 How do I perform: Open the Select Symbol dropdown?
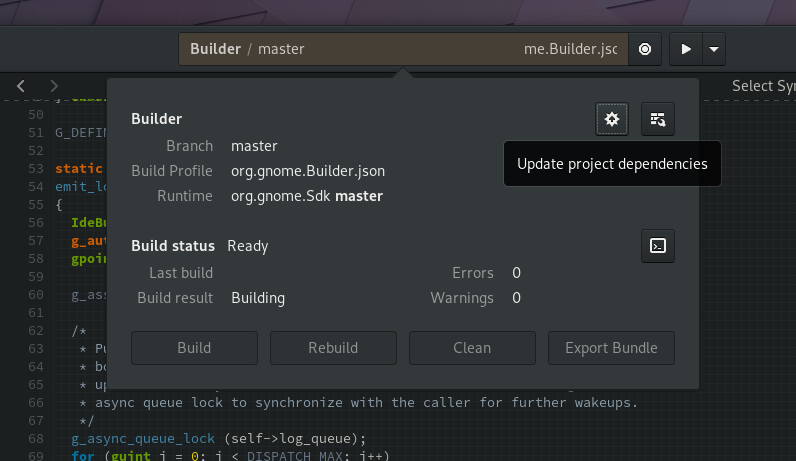pos(764,86)
